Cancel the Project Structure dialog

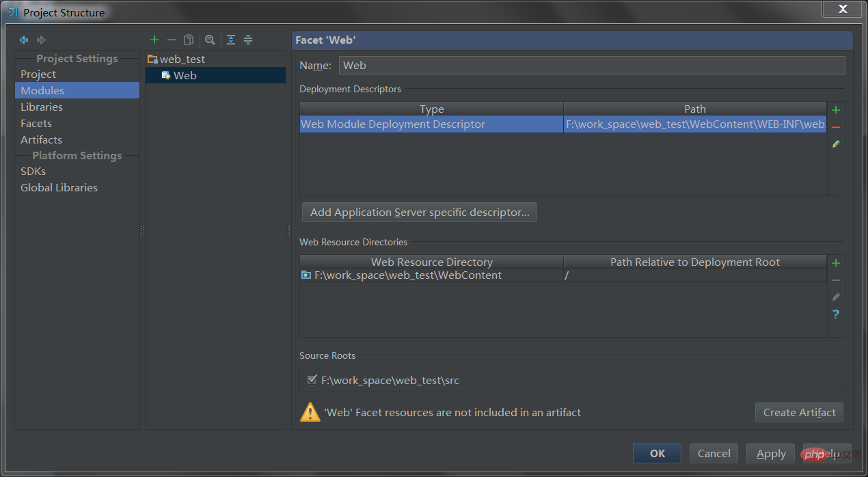coord(714,453)
